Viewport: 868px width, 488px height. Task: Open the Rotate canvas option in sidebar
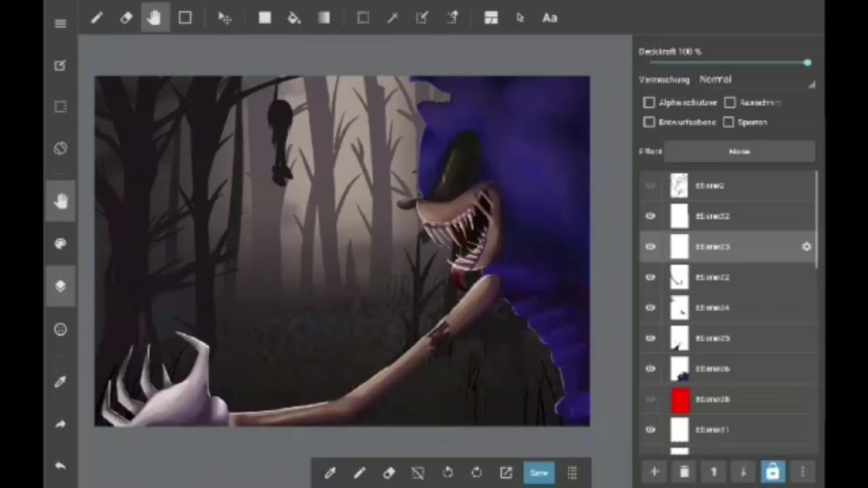point(60,148)
